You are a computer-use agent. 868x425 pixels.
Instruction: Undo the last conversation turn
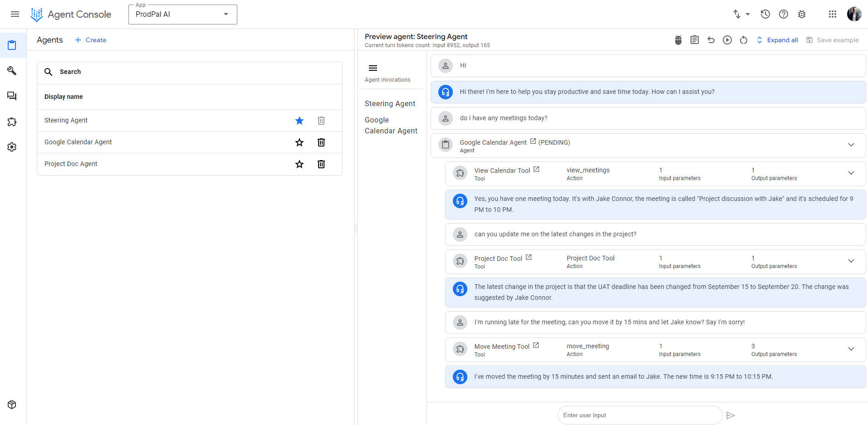711,40
